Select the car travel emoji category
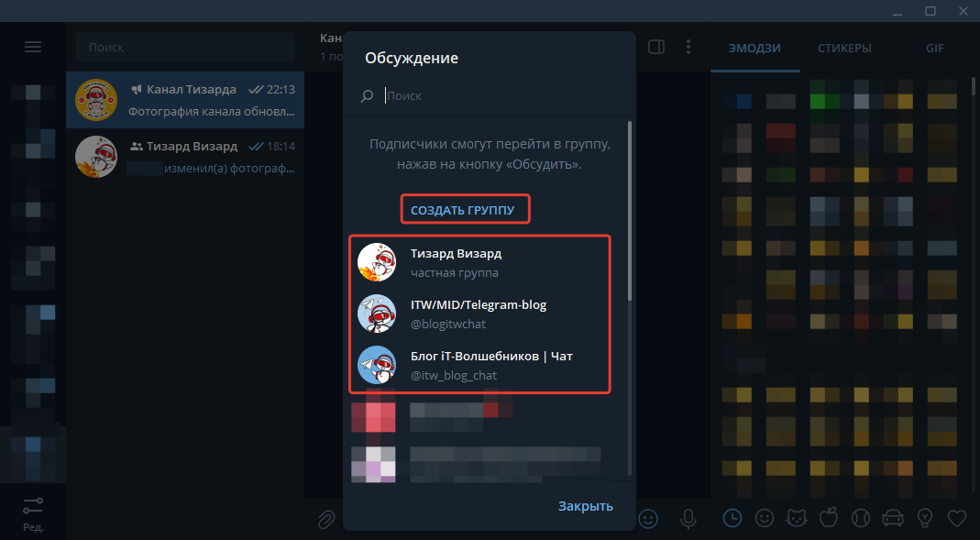This screenshot has width=980, height=540. (893, 518)
